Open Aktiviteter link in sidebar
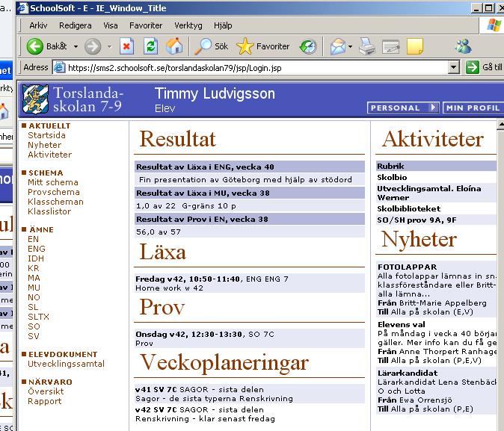 click(50, 155)
